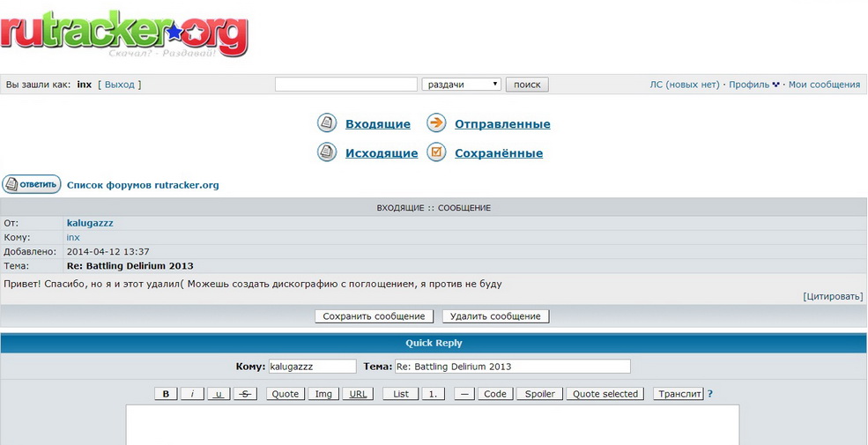Click the subject Re: Battling Delirium 2013 text

point(130,266)
